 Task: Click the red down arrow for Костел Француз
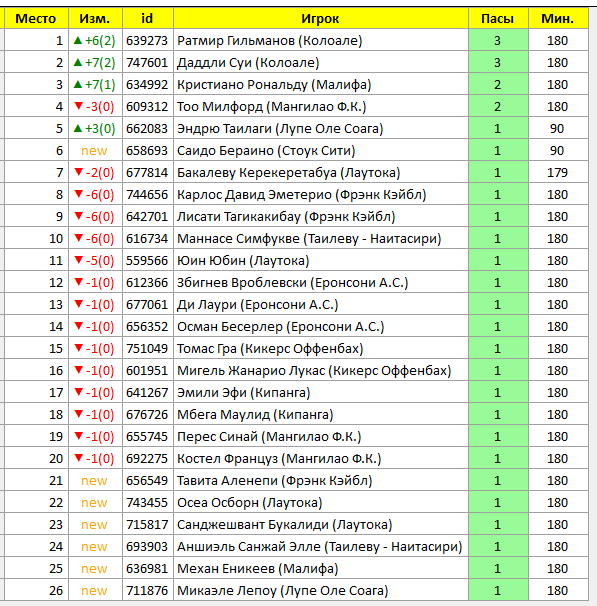[78, 458]
